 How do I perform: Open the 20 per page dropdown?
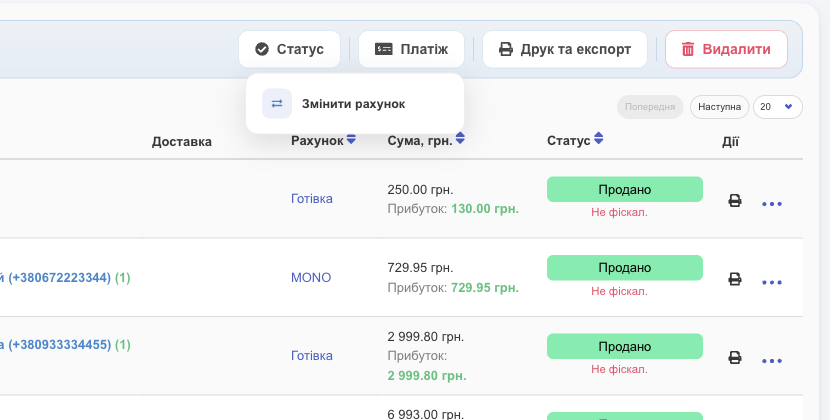(x=778, y=107)
